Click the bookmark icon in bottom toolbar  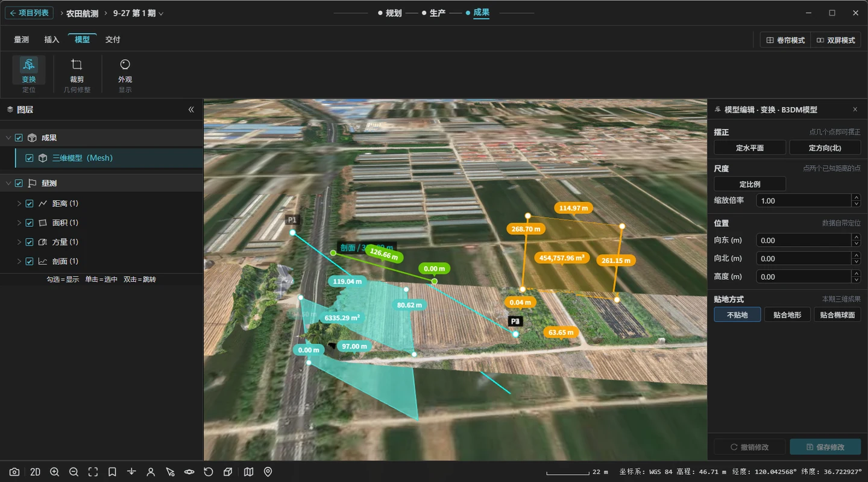[x=112, y=472]
